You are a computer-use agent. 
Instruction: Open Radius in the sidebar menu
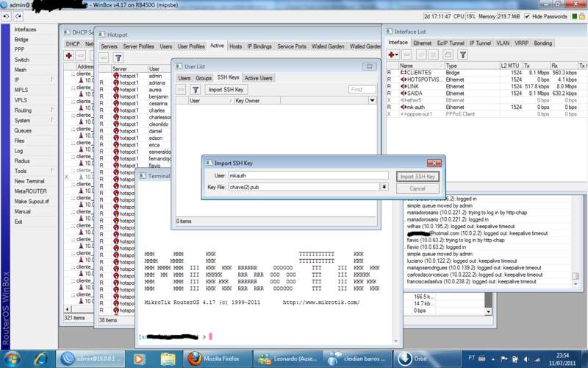[22, 160]
